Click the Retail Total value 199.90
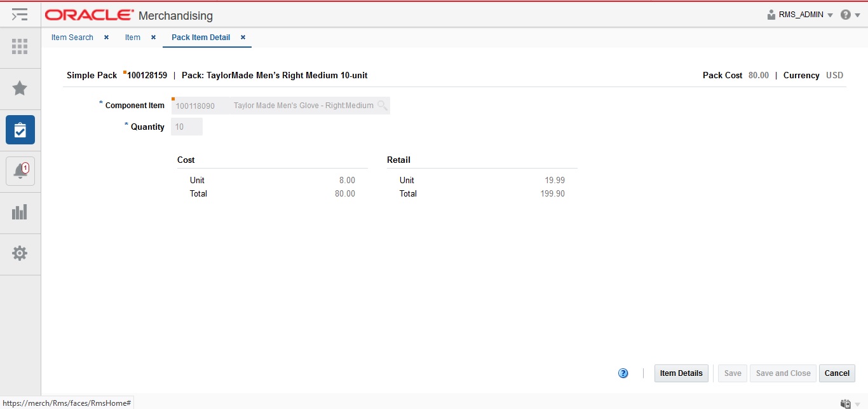 [x=553, y=193]
